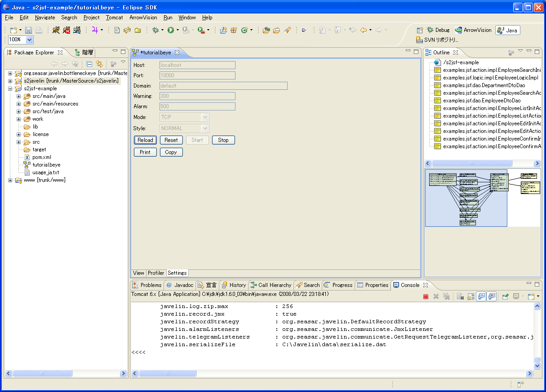
Task: Expand the s2javelin project node
Action: (10, 81)
